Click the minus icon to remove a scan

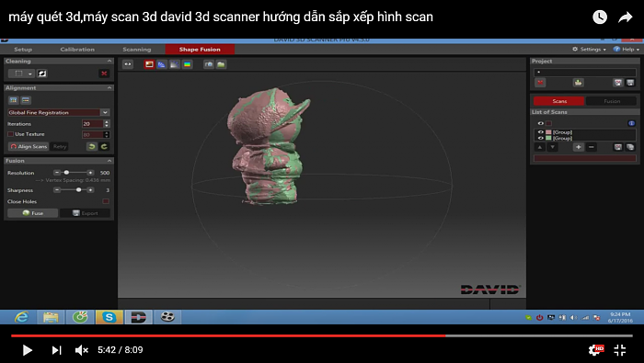point(592,147)
